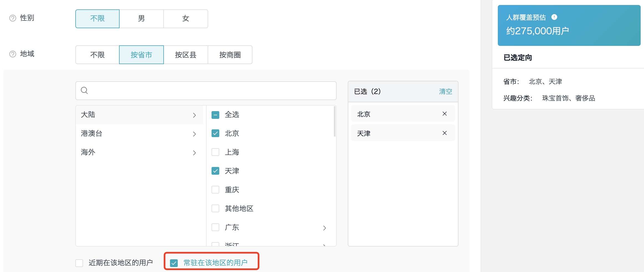644x272 pixels.
Task: Enable 近期在该地区的用户 checkbox
Action: (x=79, y=263)
